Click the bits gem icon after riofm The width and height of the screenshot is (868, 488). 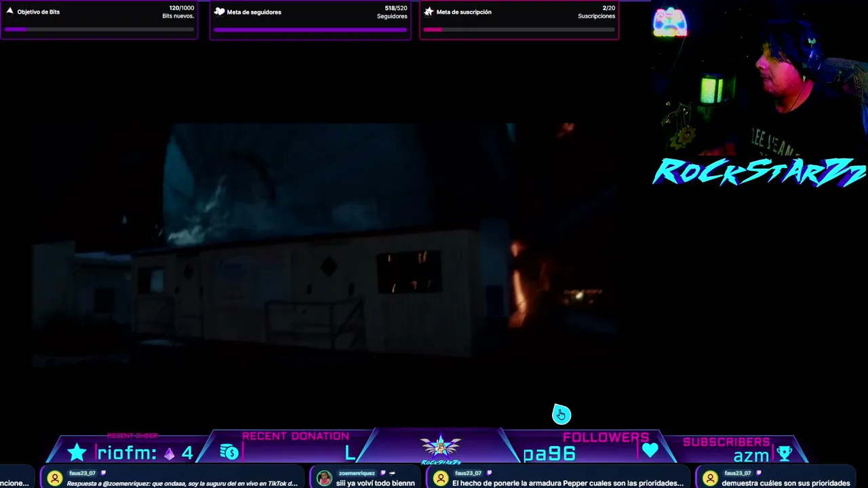169,453
